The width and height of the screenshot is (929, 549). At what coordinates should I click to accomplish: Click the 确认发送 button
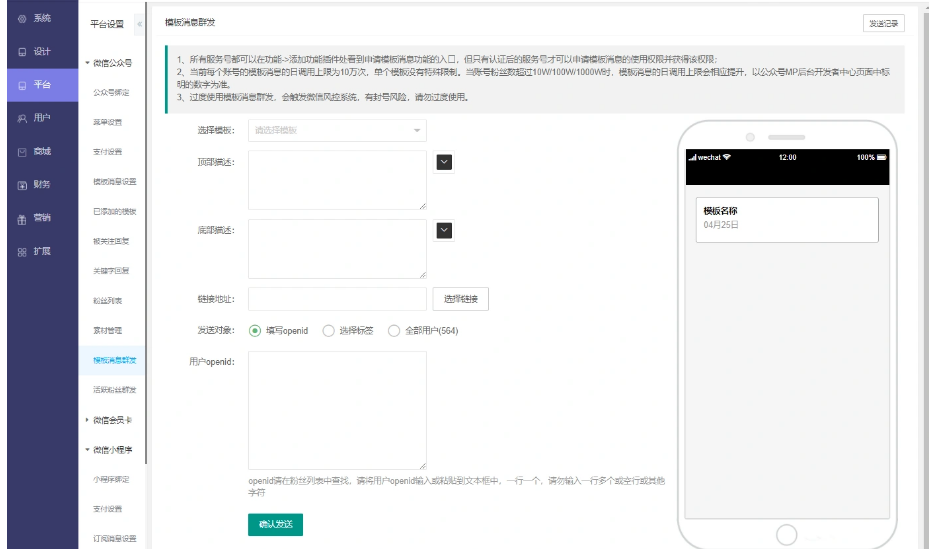pyautogui.click(x=275, y=525)
